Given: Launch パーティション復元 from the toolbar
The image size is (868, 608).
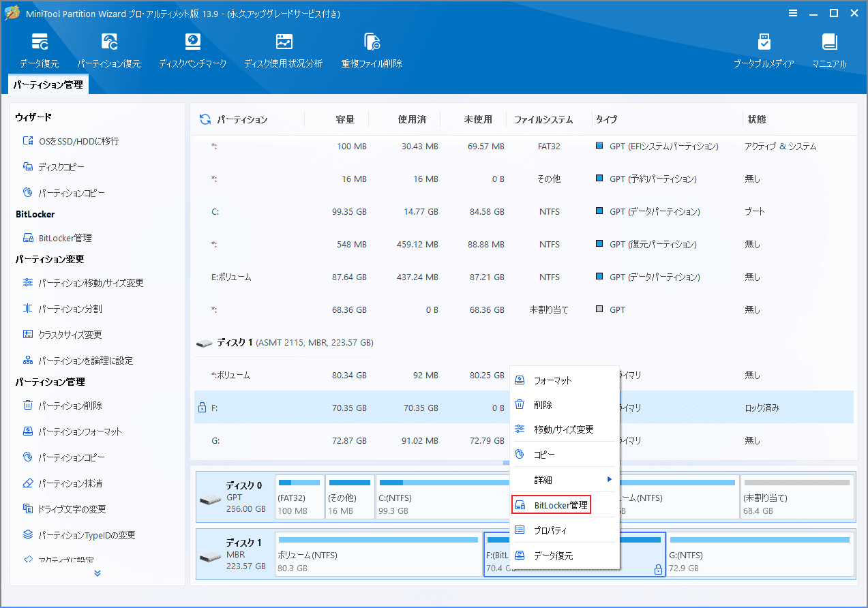Looking at the screenshot, I should [x=108, y=50].
